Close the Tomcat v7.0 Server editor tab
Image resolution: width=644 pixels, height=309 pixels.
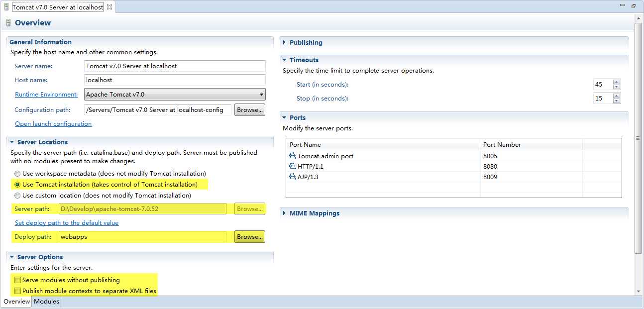click(109, 7)
